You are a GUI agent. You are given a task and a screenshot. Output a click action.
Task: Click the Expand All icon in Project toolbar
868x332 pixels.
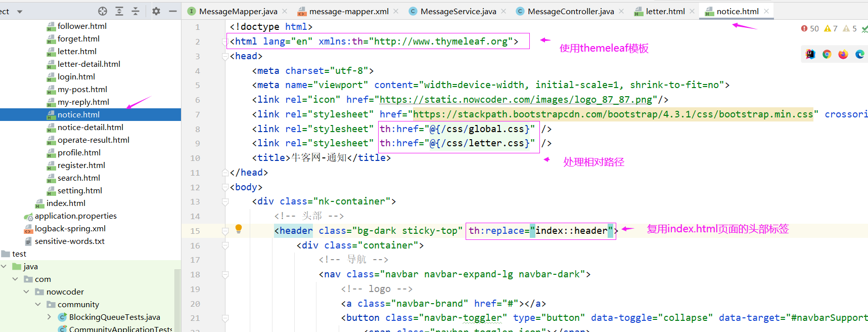point(119,11)
